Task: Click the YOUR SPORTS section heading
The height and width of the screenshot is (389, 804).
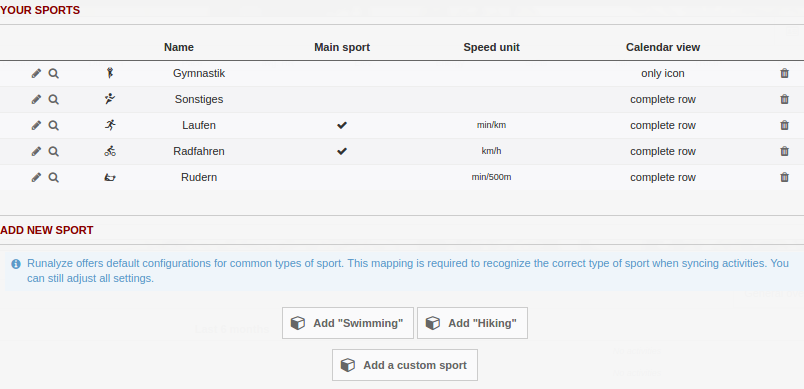Action: [40, 10]
